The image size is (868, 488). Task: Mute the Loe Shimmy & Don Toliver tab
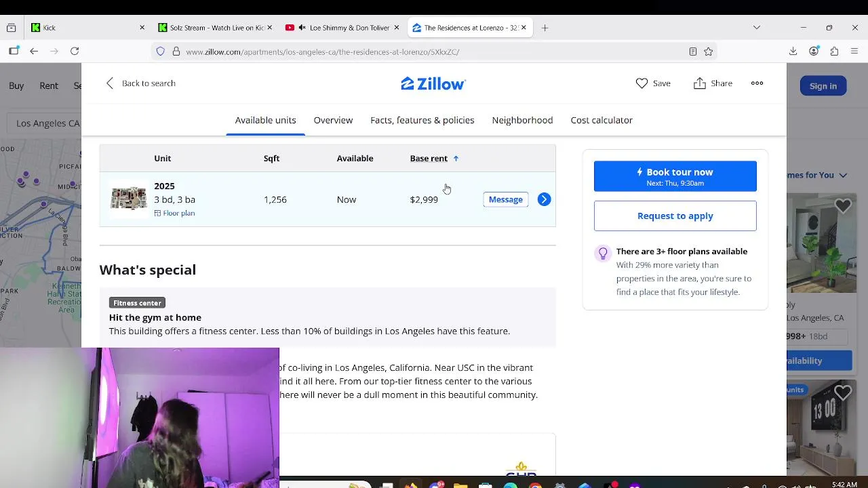[301, 28]
